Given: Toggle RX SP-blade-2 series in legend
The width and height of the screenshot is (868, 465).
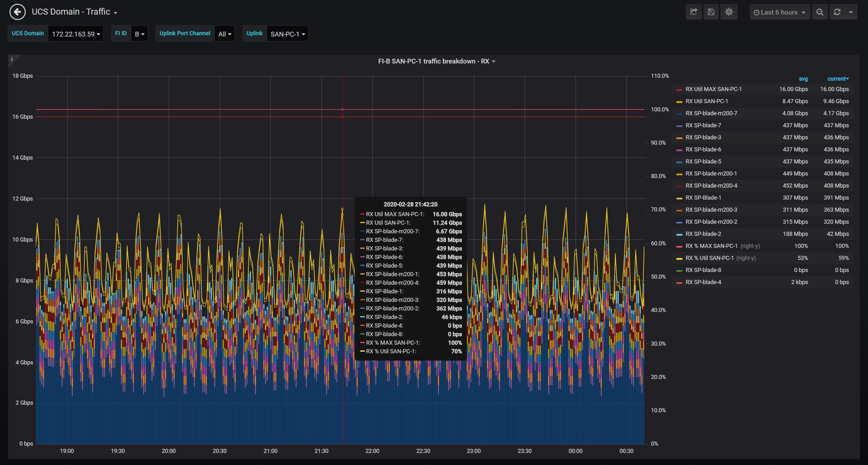Looking at the screenshot, I should 703,234.
